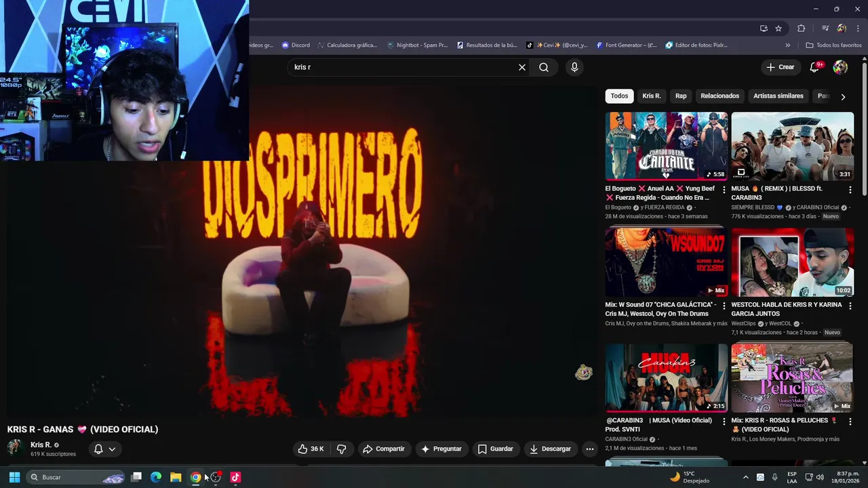The image size is (868, 488).
Task: Open the Kris R. channel avatar
Action: coord(15,448)
